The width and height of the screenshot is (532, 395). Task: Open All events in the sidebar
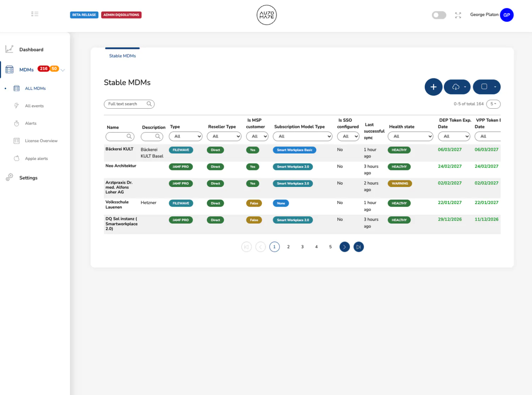point(34,106)
